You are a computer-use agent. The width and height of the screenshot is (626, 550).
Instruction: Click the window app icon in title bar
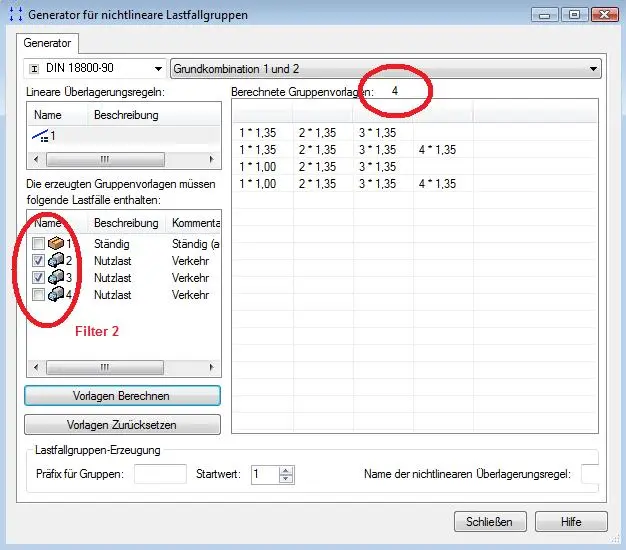16,14
